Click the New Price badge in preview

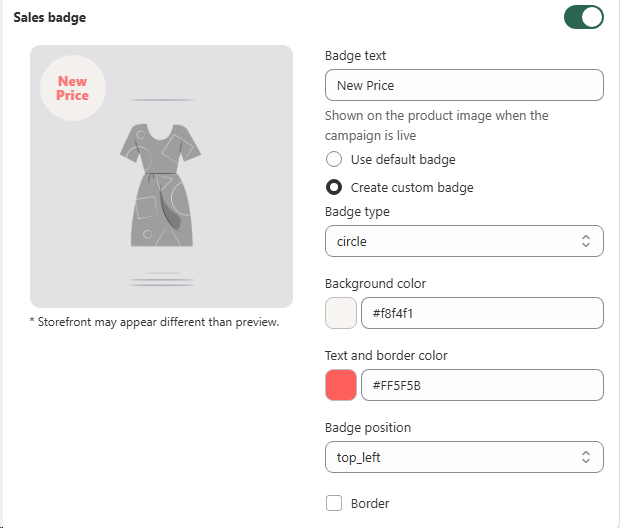pos(73,88)
